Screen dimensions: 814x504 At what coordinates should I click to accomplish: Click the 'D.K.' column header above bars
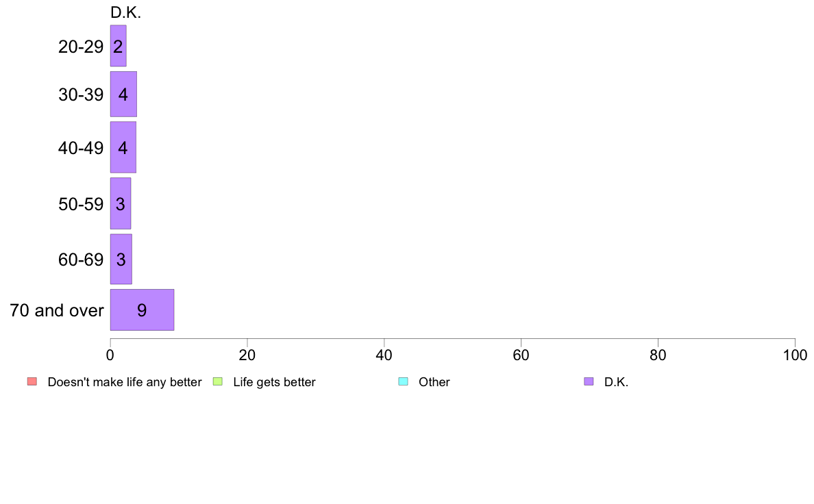click(125, 12)
